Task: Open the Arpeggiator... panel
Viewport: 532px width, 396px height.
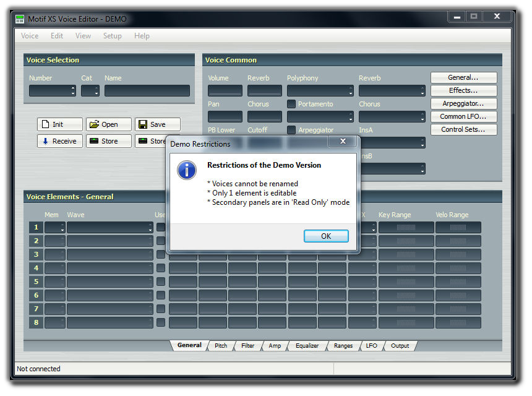Action: 463,103
